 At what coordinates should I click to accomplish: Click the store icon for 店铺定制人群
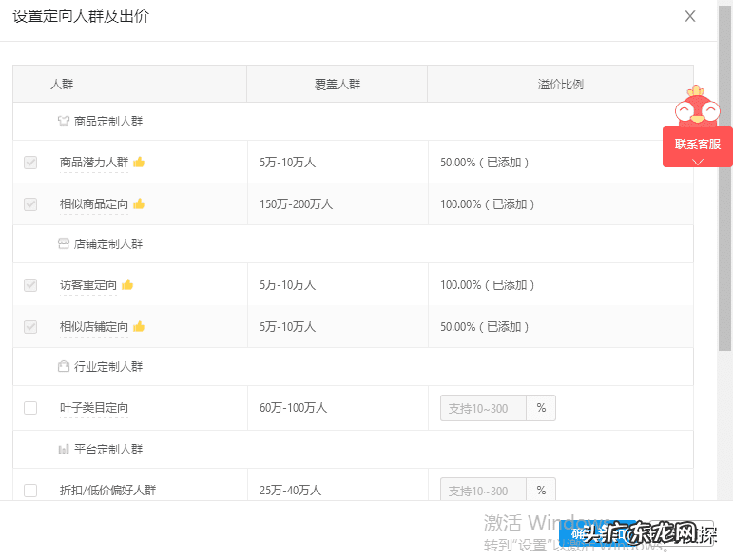(64, 243)
